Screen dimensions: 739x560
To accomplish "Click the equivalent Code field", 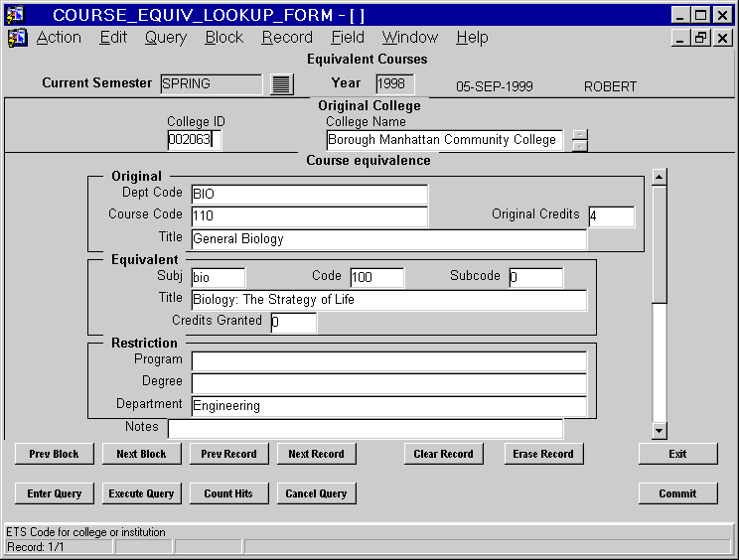I will [x=377, y=277].
